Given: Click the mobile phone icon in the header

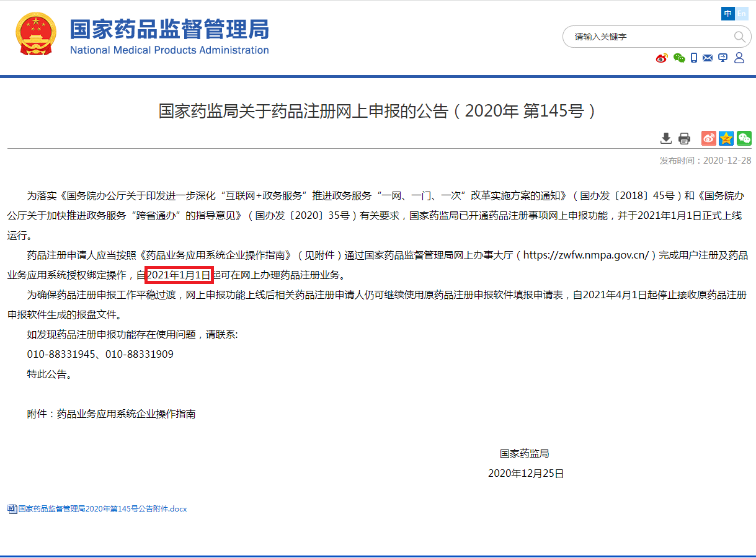Looking at the screenshot, I should tap(694, 58).
